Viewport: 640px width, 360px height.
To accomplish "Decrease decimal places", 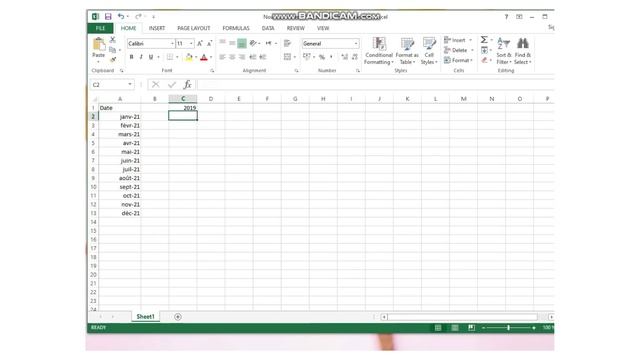I will click(355, 57).
